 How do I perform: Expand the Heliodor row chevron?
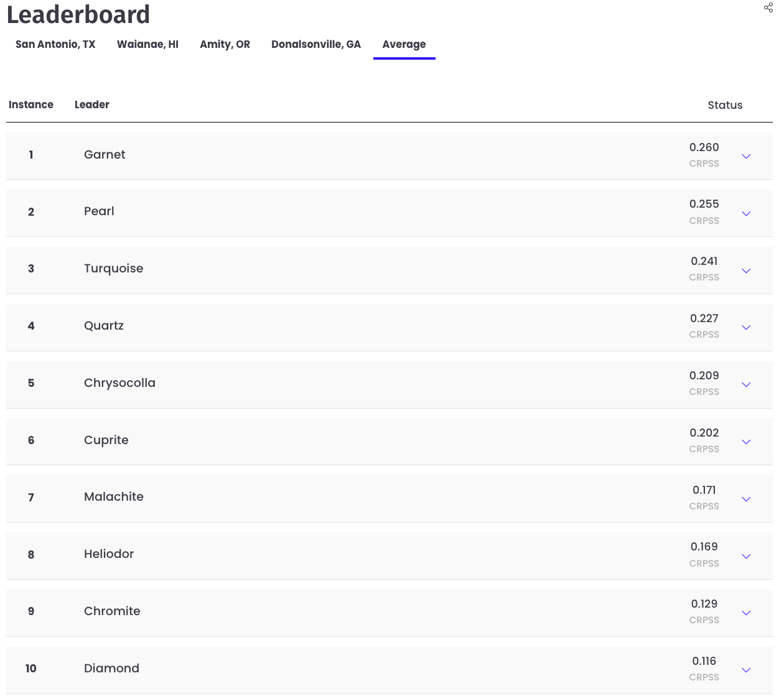coord(746,556)
